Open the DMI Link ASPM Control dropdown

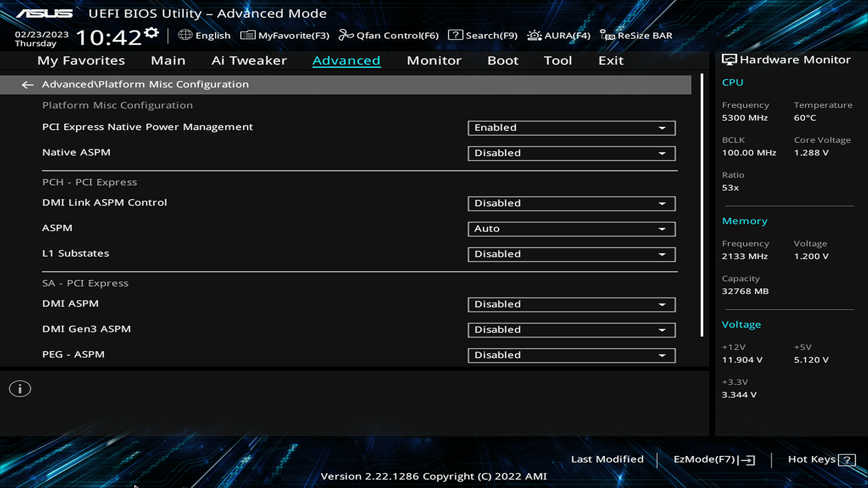(571, 203)
